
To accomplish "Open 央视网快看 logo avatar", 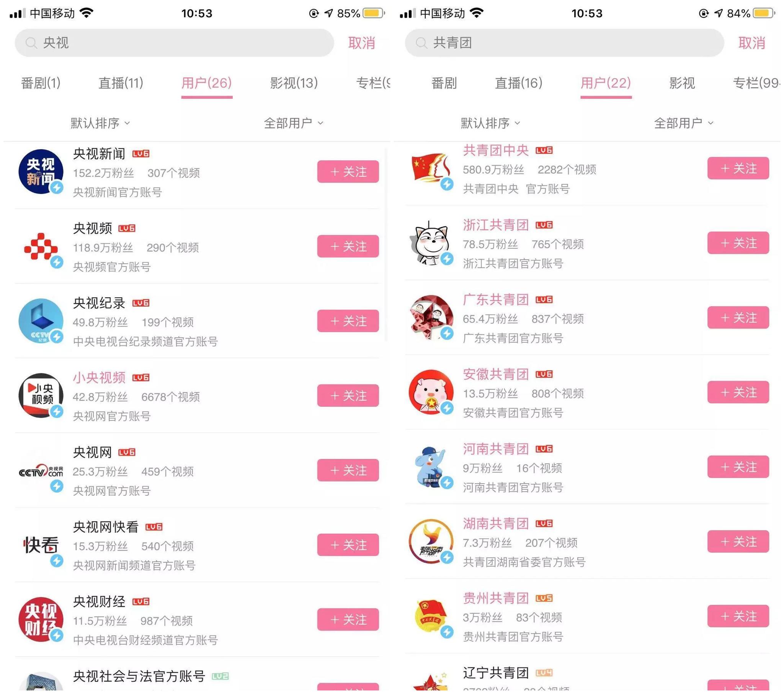I will [x=41, y=545].
